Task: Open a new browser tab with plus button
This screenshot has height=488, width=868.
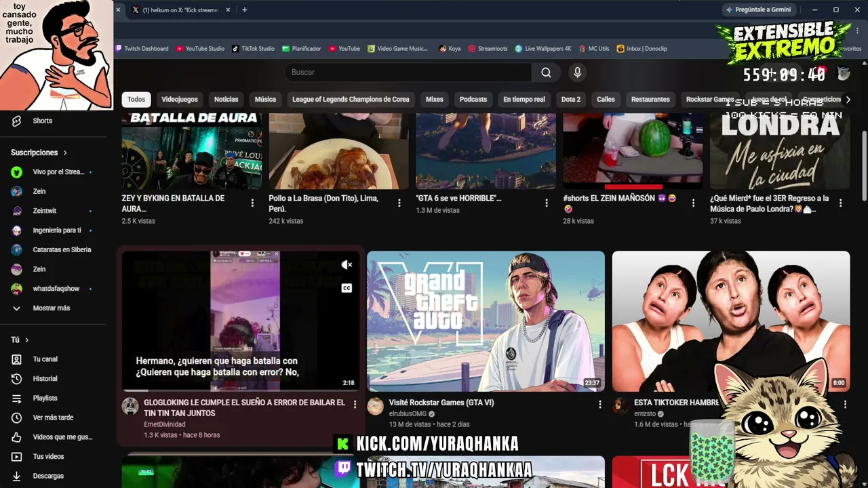Action: (244, 9)
